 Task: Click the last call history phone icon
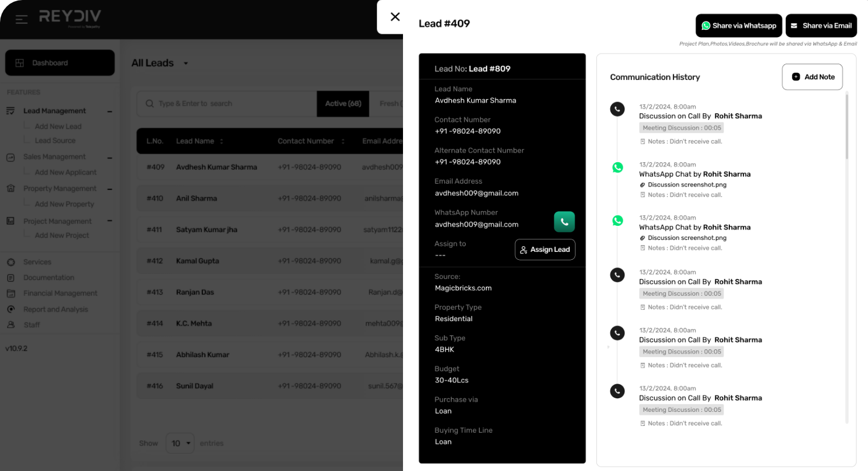pyautogui.click(x=618, y=391)
